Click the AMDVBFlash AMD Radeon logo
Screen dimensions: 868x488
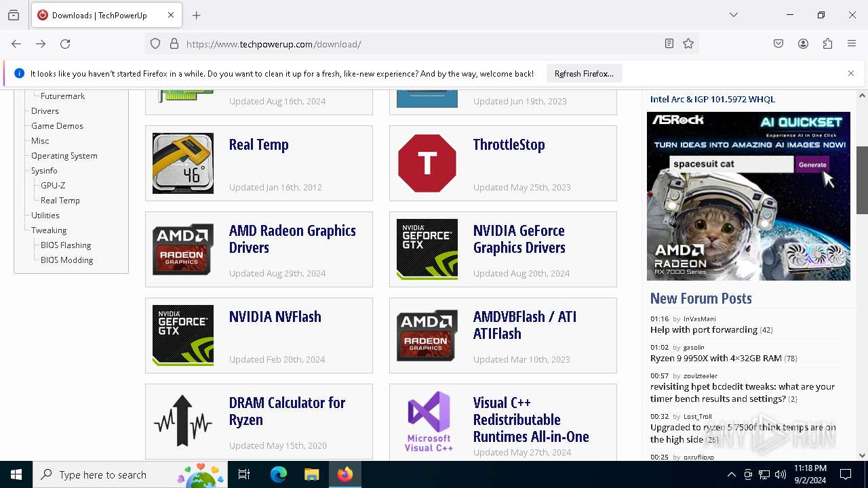(427, 335)
